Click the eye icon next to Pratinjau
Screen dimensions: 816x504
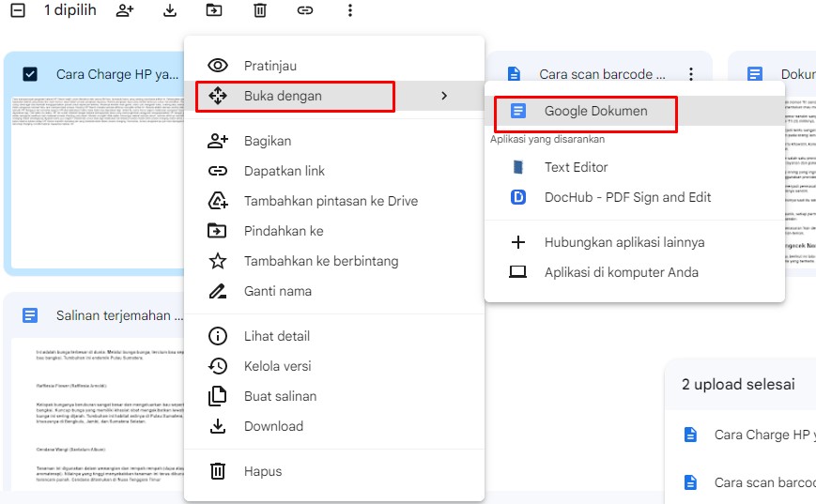218,66
